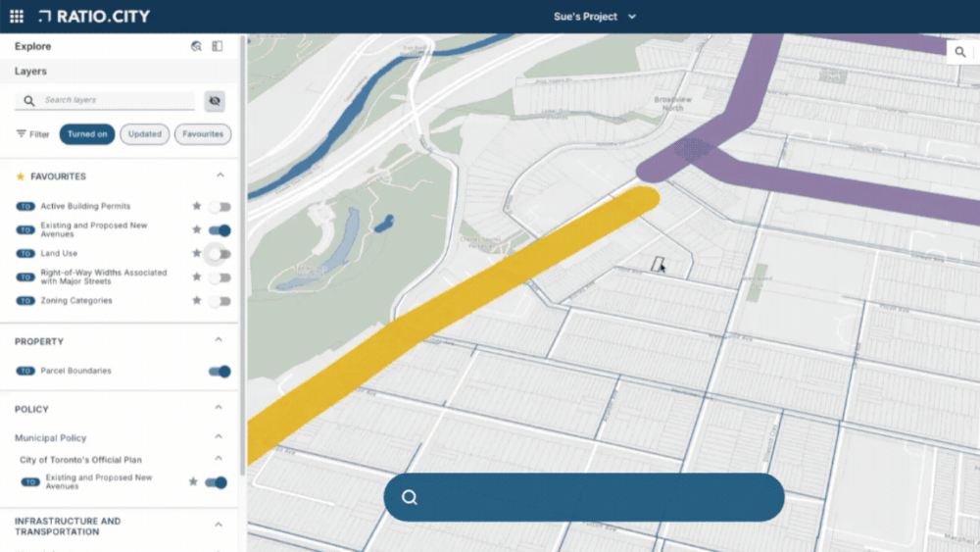Viewport: 980px width, 552px height.
Task: Unfavourite Active Building Permits star
Action: pyautogui.click(x=196, y=206)
